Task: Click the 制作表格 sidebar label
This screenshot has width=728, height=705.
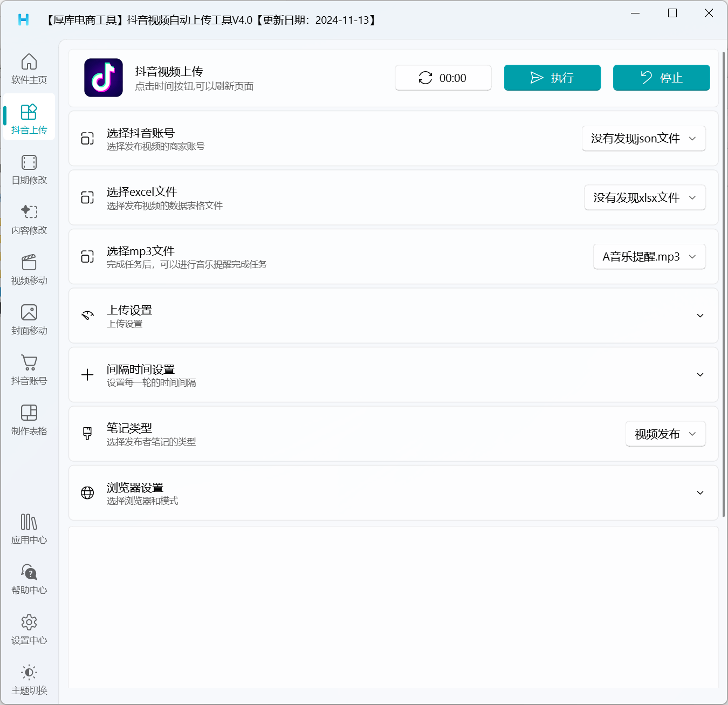Action: coord(29,431)
